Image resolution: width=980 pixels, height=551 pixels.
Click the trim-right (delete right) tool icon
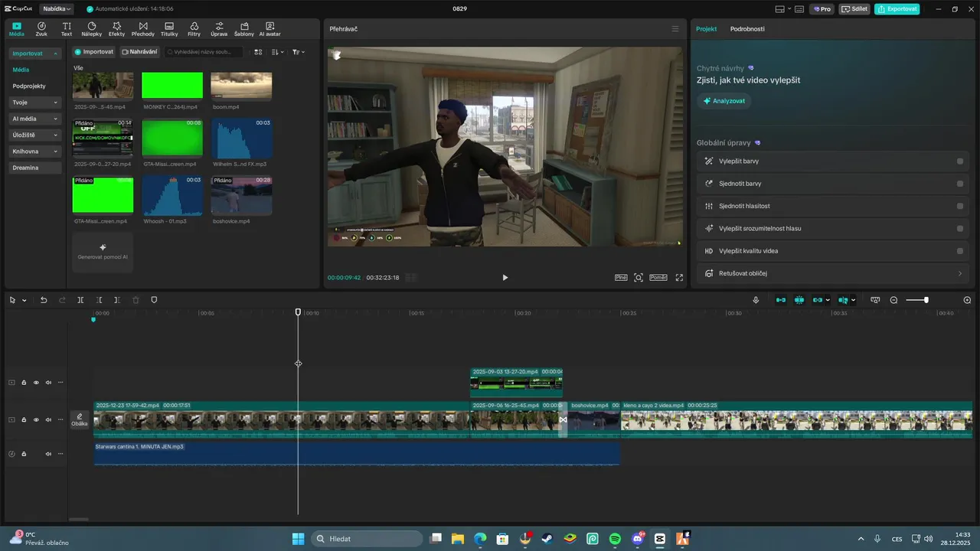click(117, 300)
